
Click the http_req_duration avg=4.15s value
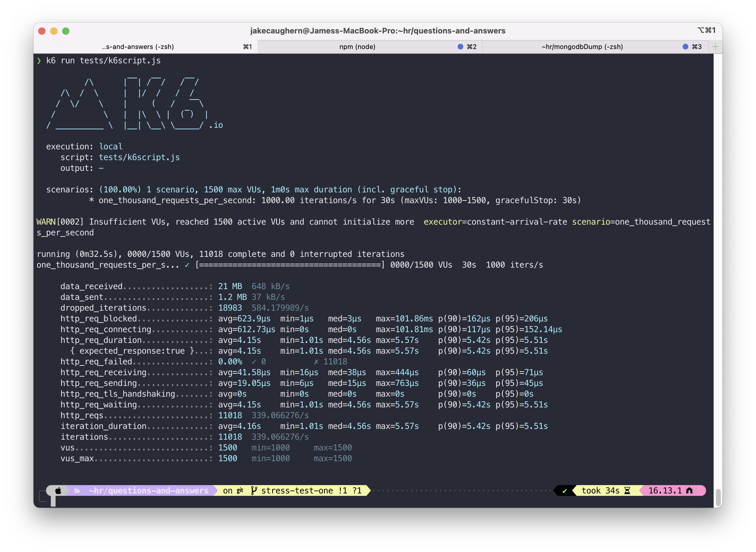pos(239,340)
